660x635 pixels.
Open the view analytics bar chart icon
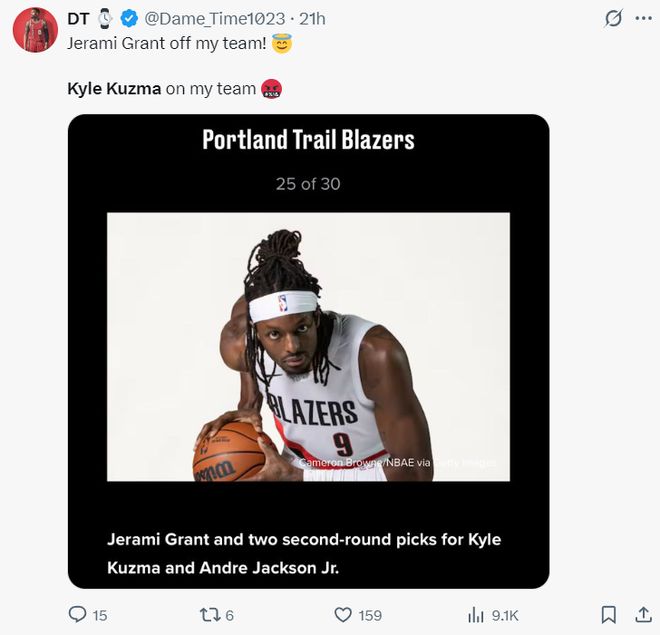tap(476, 614)
